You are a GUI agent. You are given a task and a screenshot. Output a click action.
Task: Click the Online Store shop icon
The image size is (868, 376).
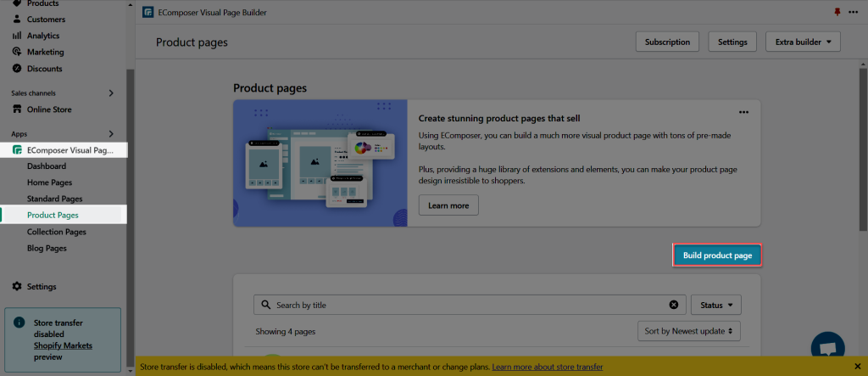(17, 109)
